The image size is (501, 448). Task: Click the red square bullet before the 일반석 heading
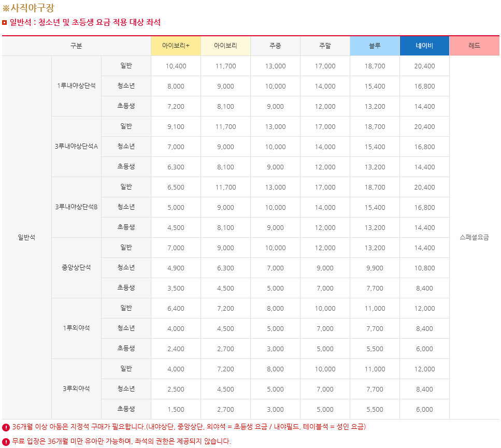(x=5, y=22)
